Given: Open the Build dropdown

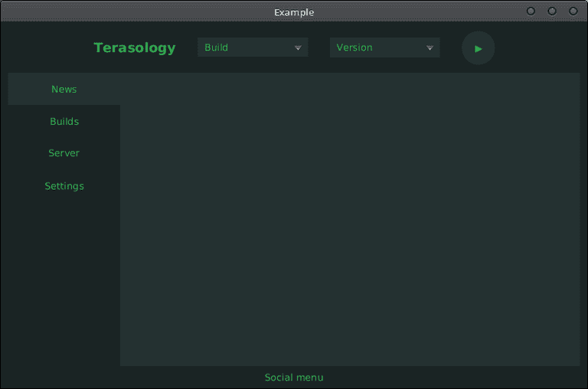Looking at the screenshot, I should coord(253,47).
